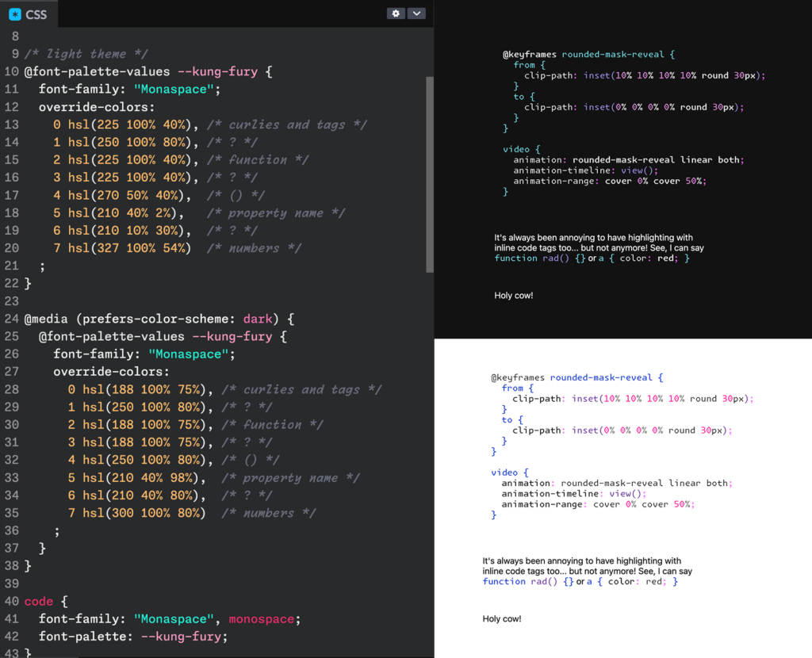
Task: Click 'animation-range' line in dark preview
Action: pyautogui.click(x=610, y=181)
